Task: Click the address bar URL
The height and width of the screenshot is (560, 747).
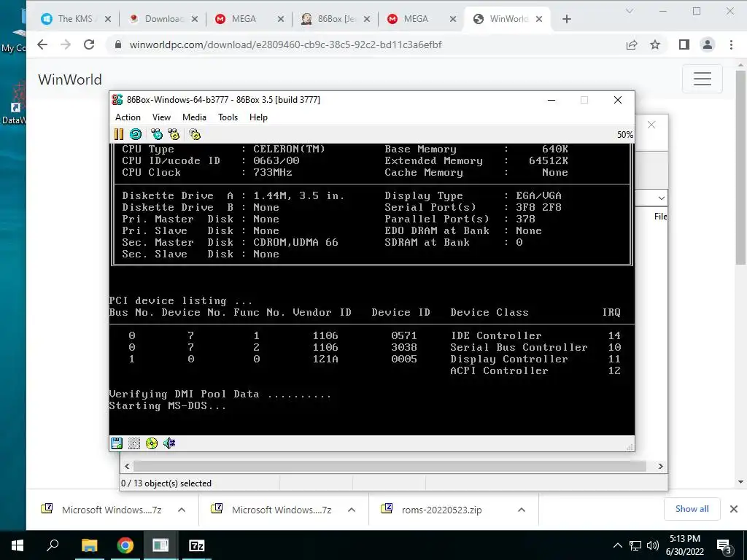Action: 285,44
